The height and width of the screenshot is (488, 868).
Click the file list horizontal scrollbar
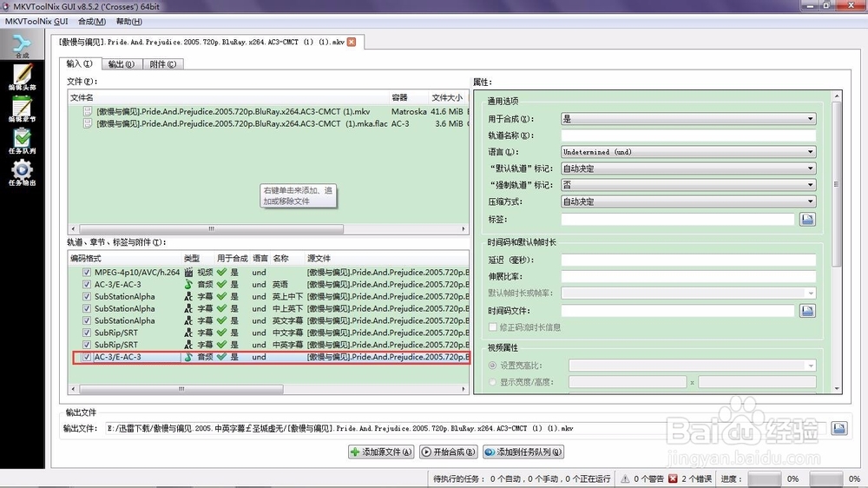coord(212,228)
